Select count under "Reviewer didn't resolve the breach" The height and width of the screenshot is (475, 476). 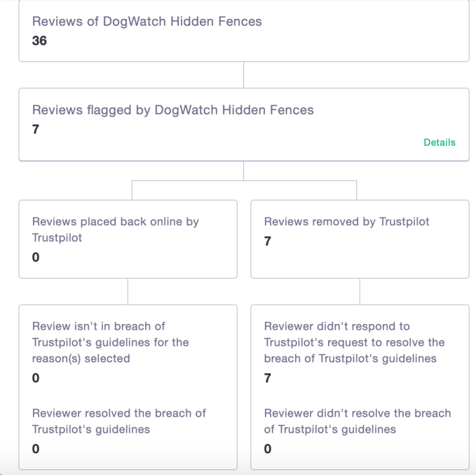tap(268, 448)
